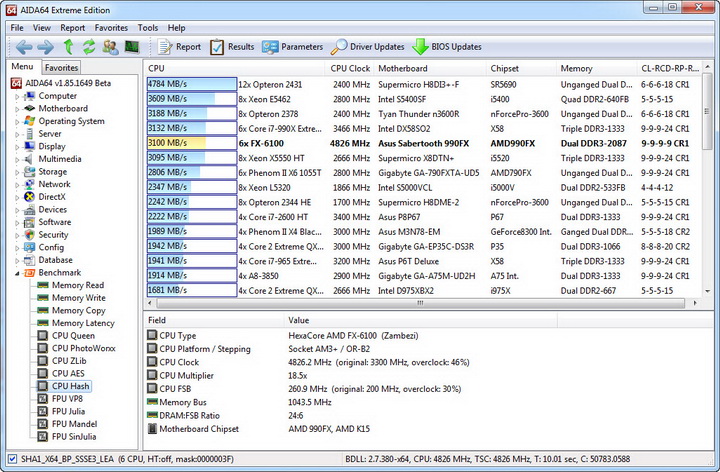
Task: Expand the Storage tree node
Action: (17, 172)
